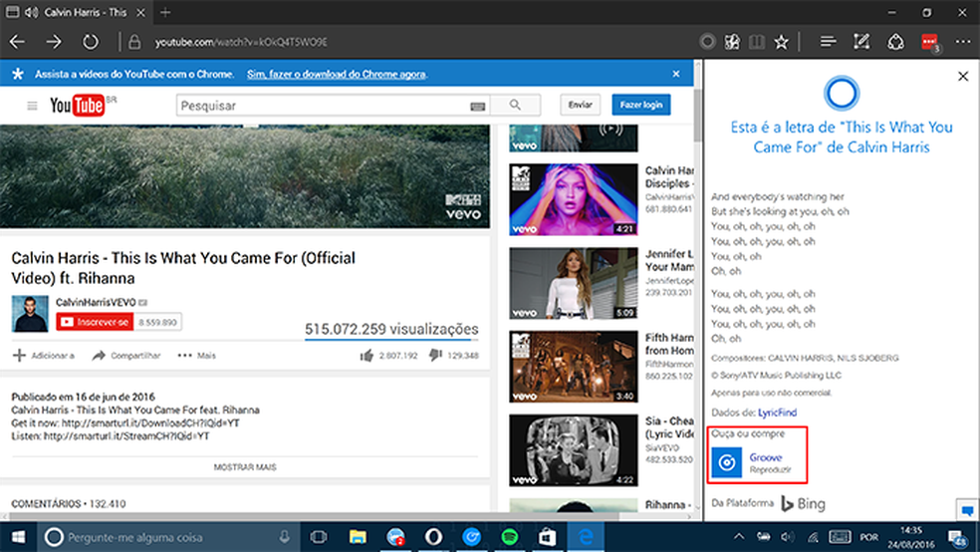980x552 pixels.
Task: Click the Enviar upload button
Action: [580, 105]
